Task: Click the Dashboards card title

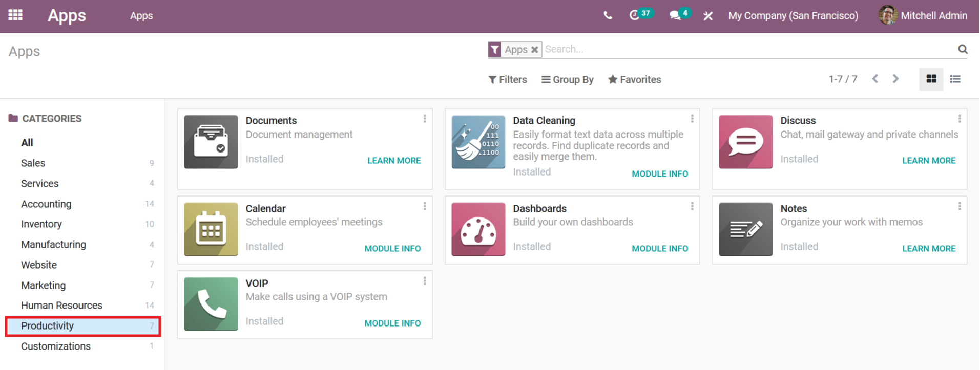Action: click(539, 209)
